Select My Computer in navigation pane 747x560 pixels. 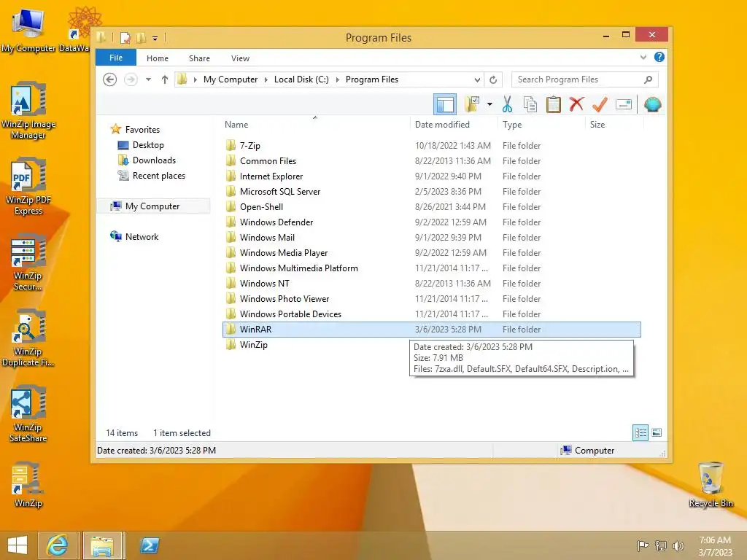pyautogui.click(x=152, y=206)
